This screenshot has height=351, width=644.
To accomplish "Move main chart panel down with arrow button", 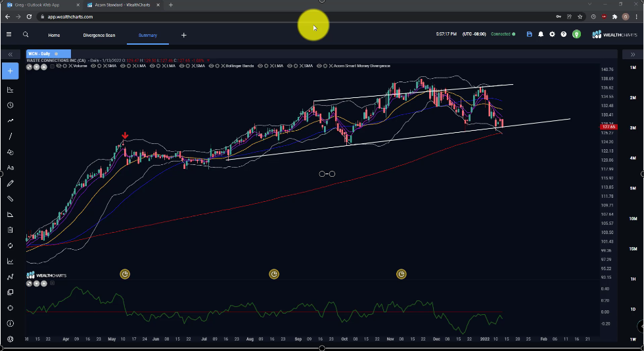I will [x=37, y=66].
